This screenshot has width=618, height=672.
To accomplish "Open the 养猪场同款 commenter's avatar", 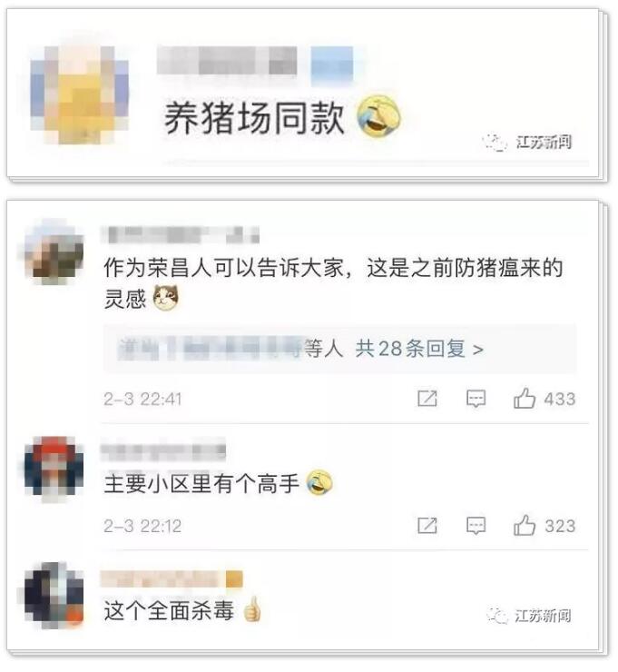I will pos(80,94).
